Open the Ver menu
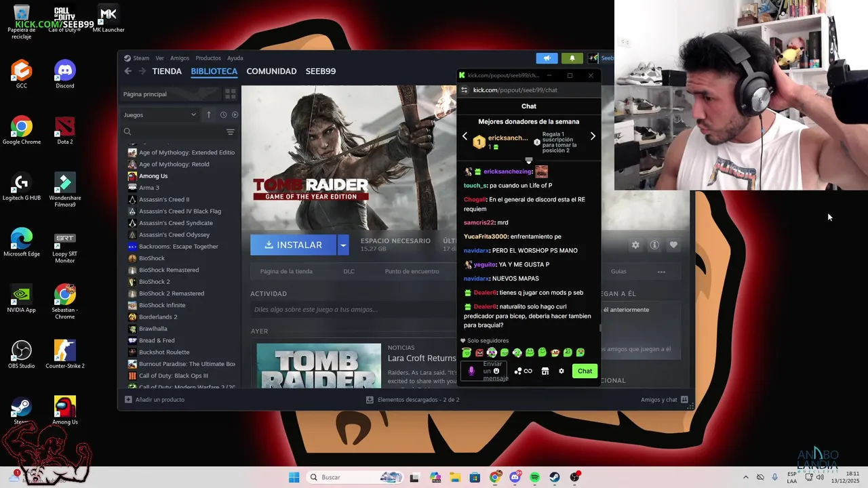Image resolution: width=868 pixels, height=488 pixels. point(159,58)
